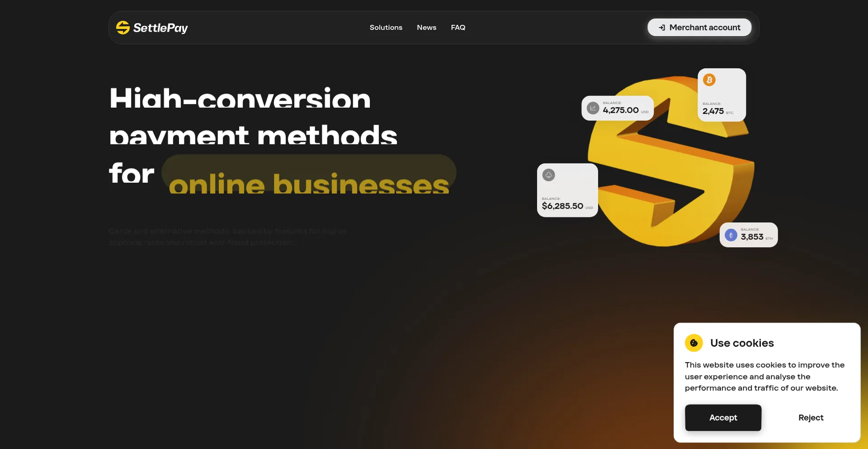Click the login arrow icon in Merchant account

(662, 28)
